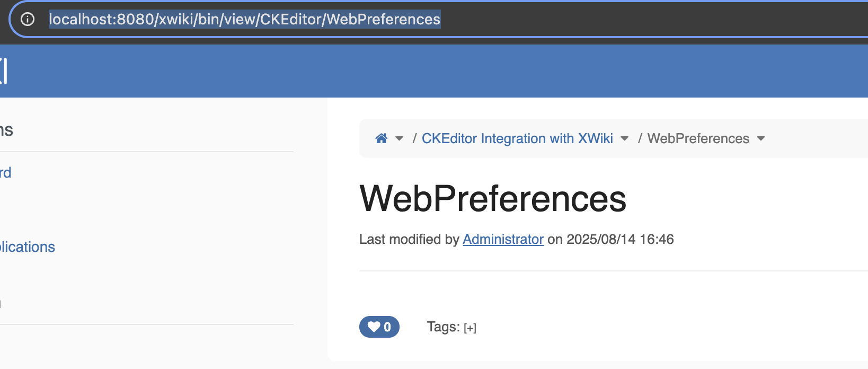Expand the home breadcrumb dropdown arrow
Screen dimensions: 868x369
pyautogui.click(x=400, y=138)
